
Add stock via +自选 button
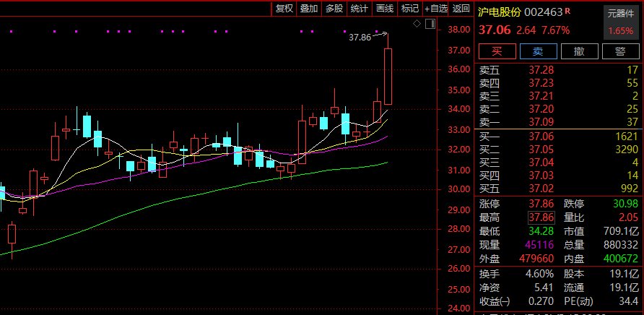435,9
